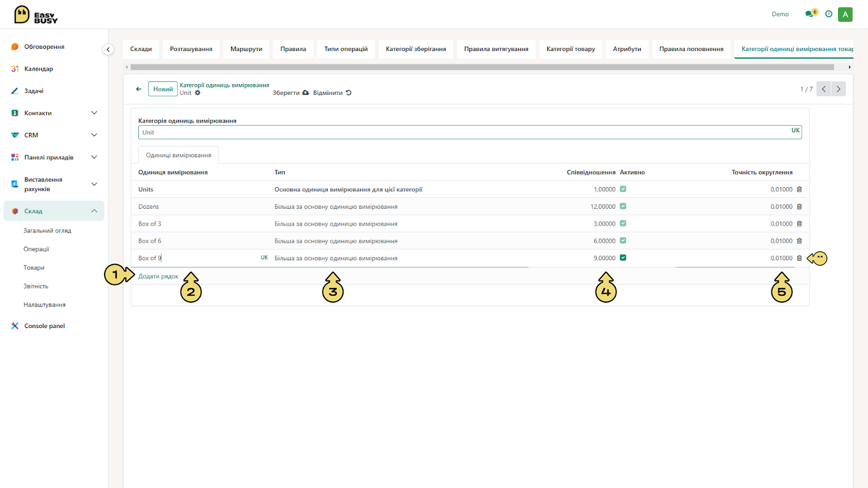Open Товари submenu

tap(34, 267)
